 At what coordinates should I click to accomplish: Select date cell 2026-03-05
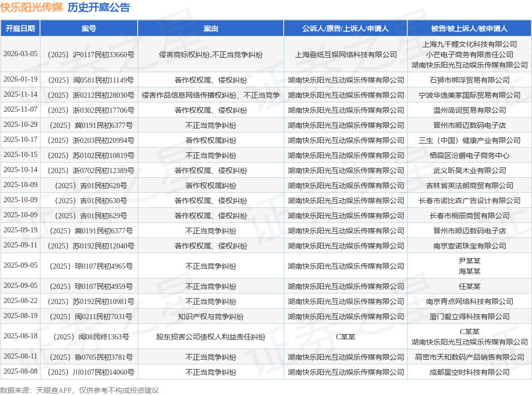point(20,54)
